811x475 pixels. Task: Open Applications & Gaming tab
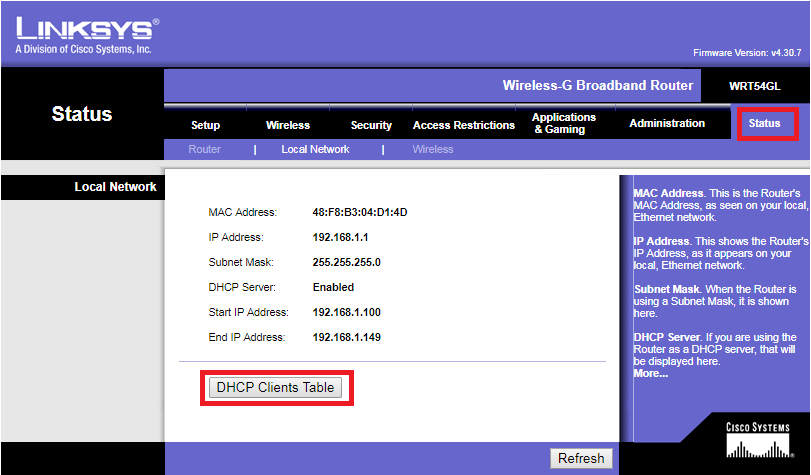point(564,123)
